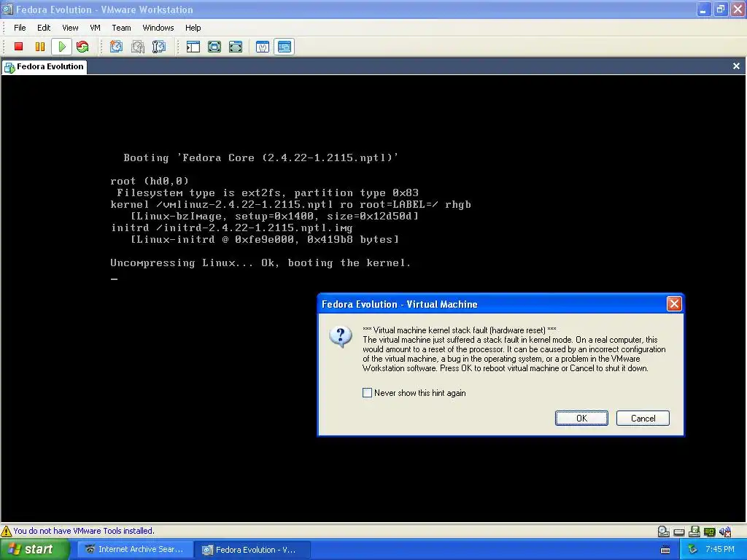This screenshot has width=747, height=560.
Task: Click the VMware Tools warning triangle icon
Action: (6, 531)
